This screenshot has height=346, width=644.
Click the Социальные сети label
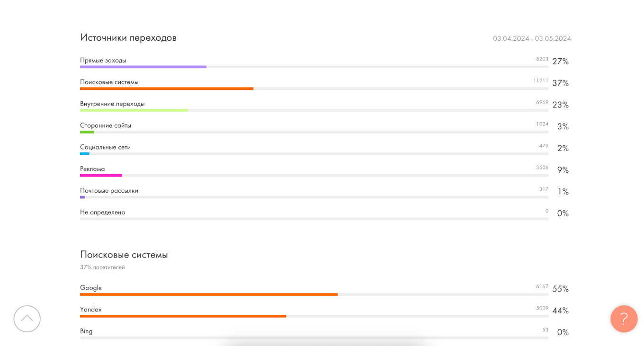point(105,147)
